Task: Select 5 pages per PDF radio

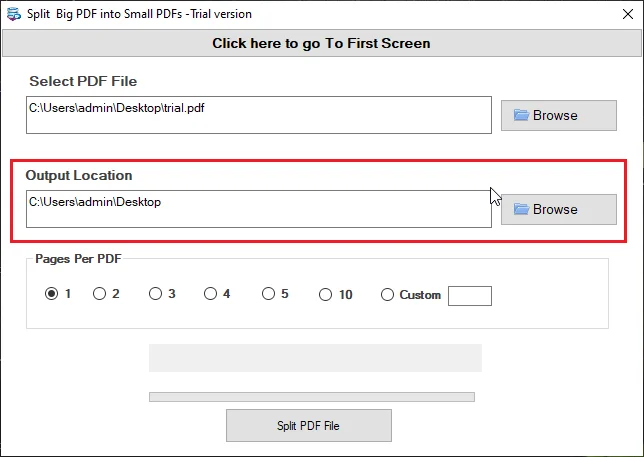Action: tap(268, 294)
